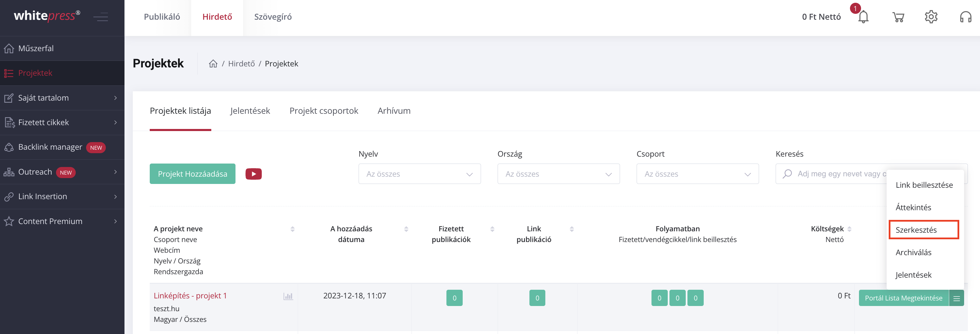Open Műszerfal in the sidebar

62,48
